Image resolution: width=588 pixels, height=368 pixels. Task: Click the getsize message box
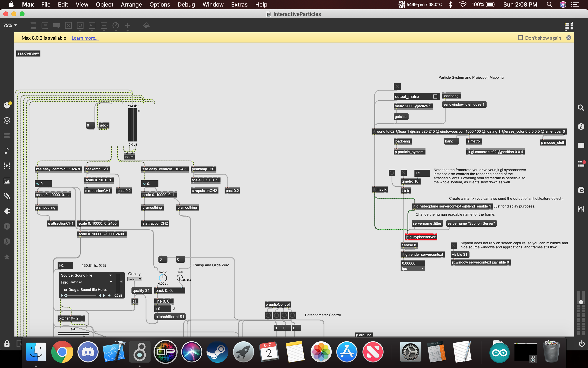click(401, 117)
